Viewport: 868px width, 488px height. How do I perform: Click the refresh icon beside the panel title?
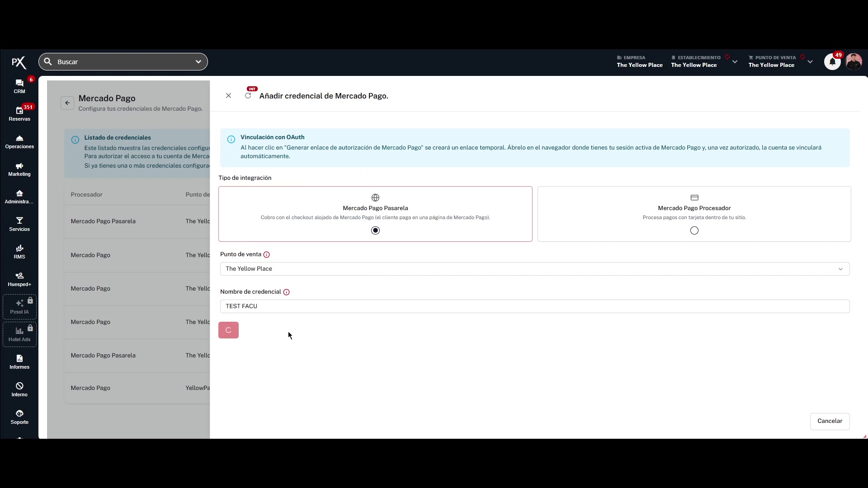point(248,96)
